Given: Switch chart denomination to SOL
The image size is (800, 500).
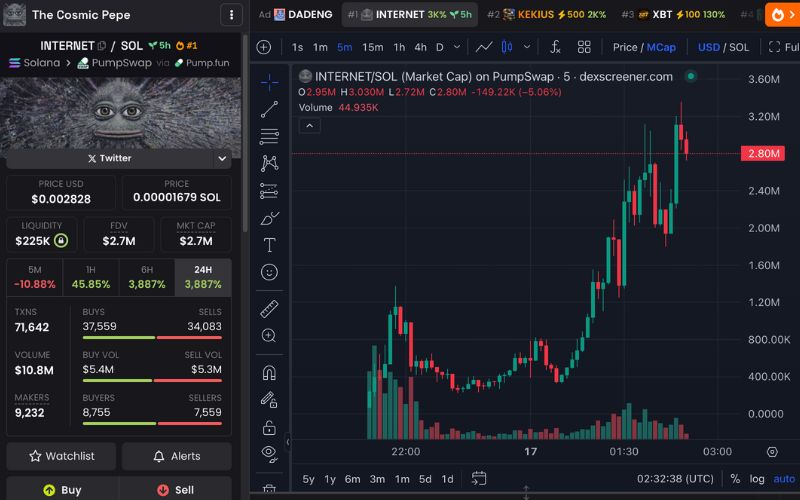Looking at the screenshot, I should tap(739, 47).
